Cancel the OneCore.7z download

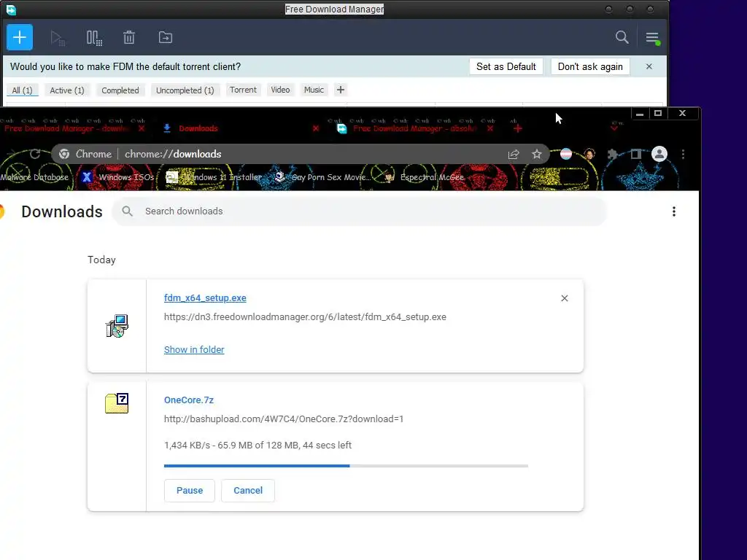coord(248,491)
